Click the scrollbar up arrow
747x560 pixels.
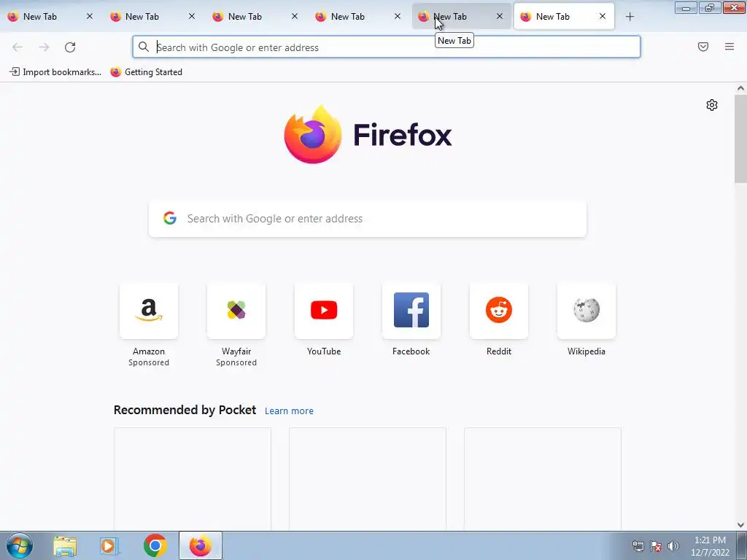point(740,88)
